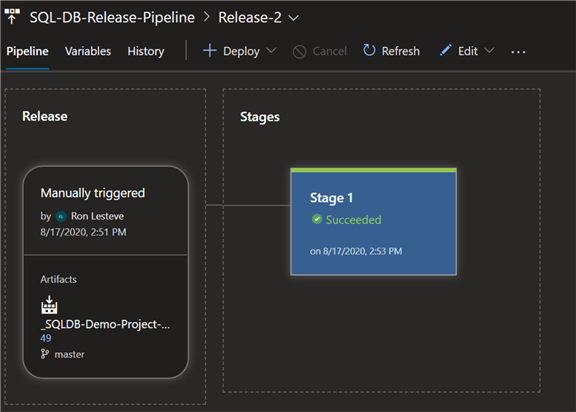Click the Refresh button label
Screen dimensions: 576x412
pos(400,51)
